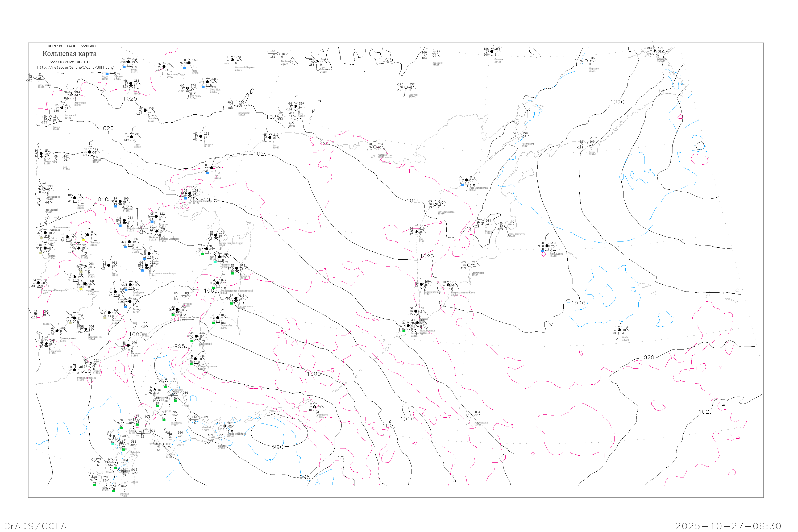
Task: Click the 2025-10-27-09:30 timestamp
Action: pyautogui.click(x=728, y=526)
